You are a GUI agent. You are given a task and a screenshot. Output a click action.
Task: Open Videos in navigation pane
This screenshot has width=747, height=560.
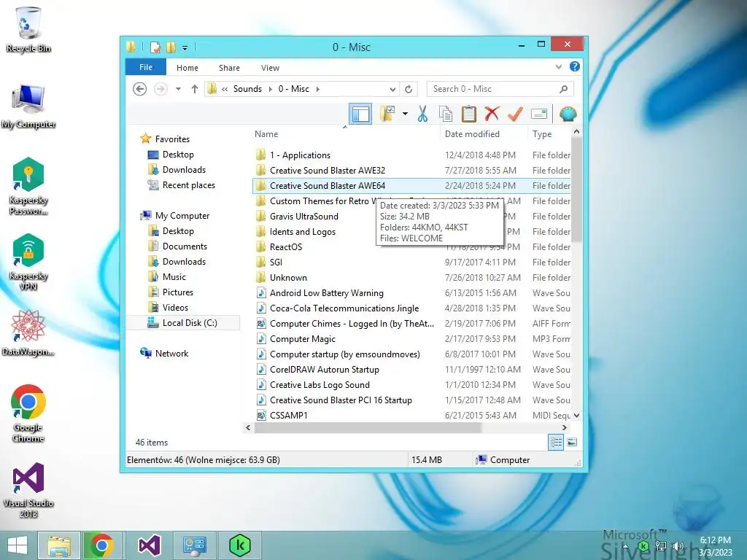coord(175,308)
